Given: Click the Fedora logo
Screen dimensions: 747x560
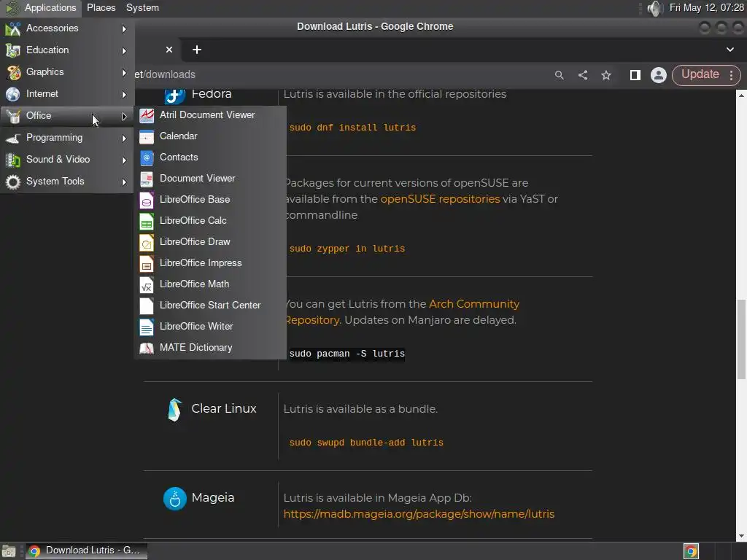Looking at the screenshot, I should coord(175,97).
